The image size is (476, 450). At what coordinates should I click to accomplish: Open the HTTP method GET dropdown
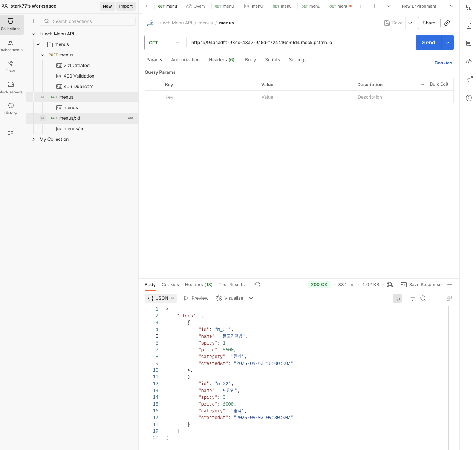click(165, 43)
